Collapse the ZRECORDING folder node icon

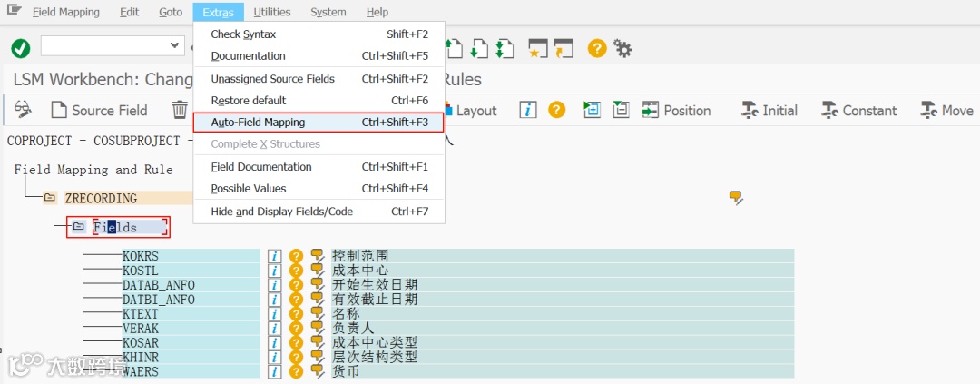(50, 198)
